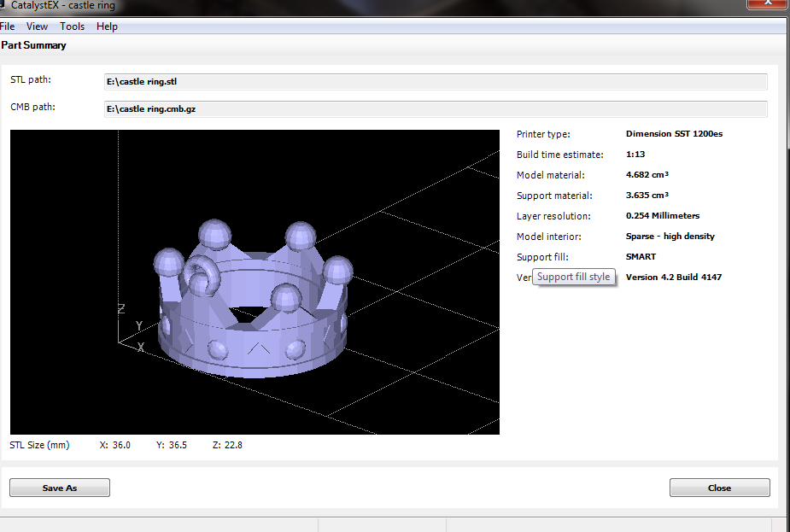
Task: Click the 'STL path:' label
Action: (x=30, y=79)
